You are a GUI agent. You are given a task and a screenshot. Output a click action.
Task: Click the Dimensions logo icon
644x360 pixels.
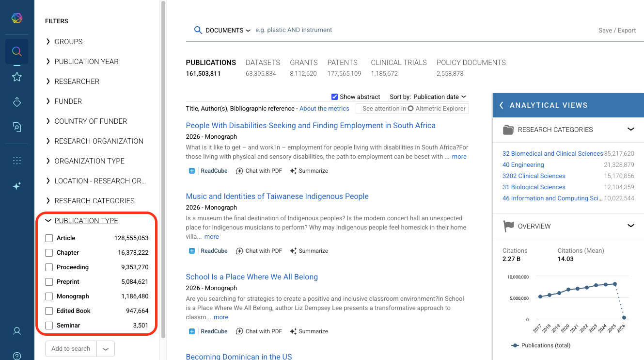click(17, 18)
